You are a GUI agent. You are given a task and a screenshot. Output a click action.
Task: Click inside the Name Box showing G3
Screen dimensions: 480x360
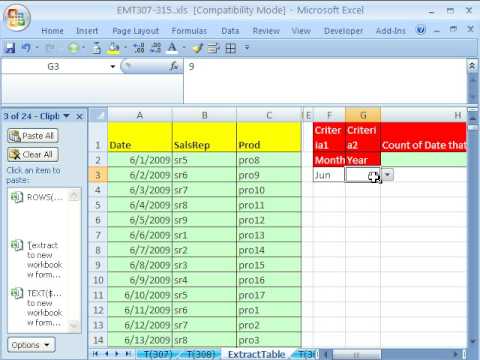point(53,66)
